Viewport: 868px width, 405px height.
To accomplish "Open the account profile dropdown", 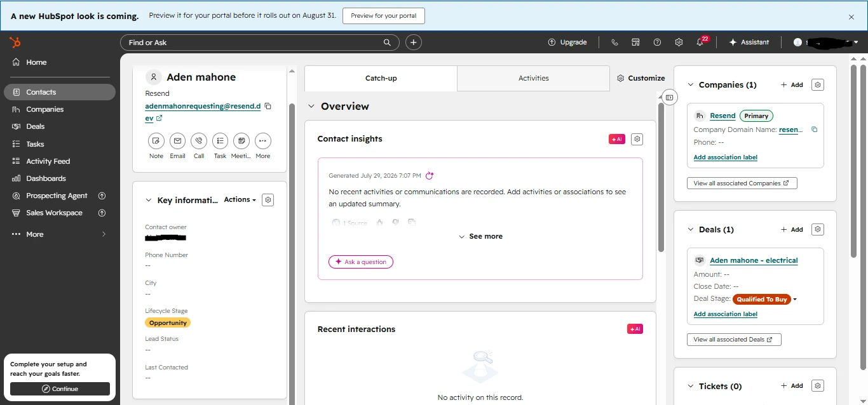I will 826,43.
